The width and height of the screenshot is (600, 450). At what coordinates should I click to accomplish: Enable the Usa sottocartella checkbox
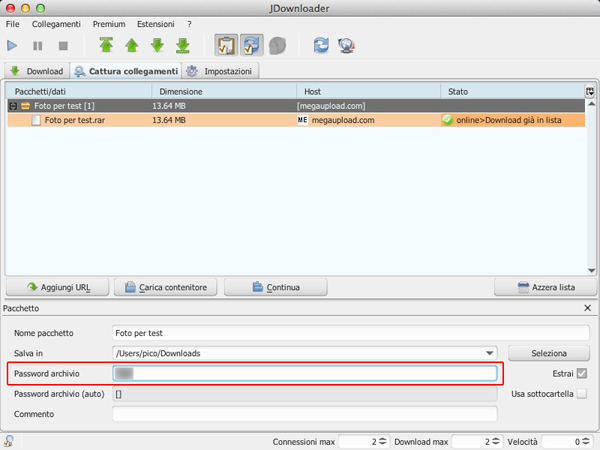[x=581, y=394]
